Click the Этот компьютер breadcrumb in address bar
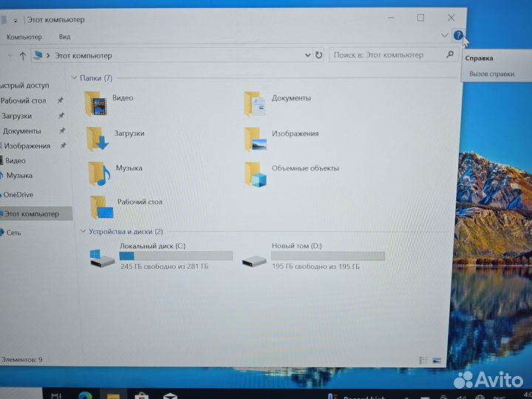532x399 pixels. 83,55
